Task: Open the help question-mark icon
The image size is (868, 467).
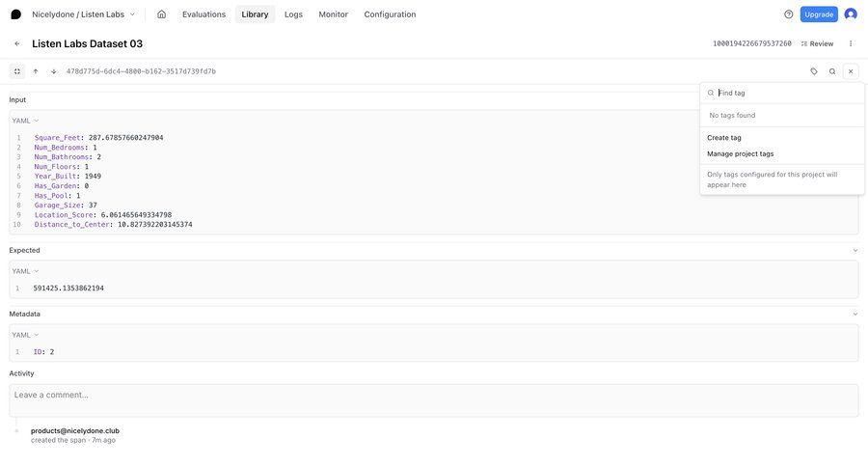Action: pos(788,14)
